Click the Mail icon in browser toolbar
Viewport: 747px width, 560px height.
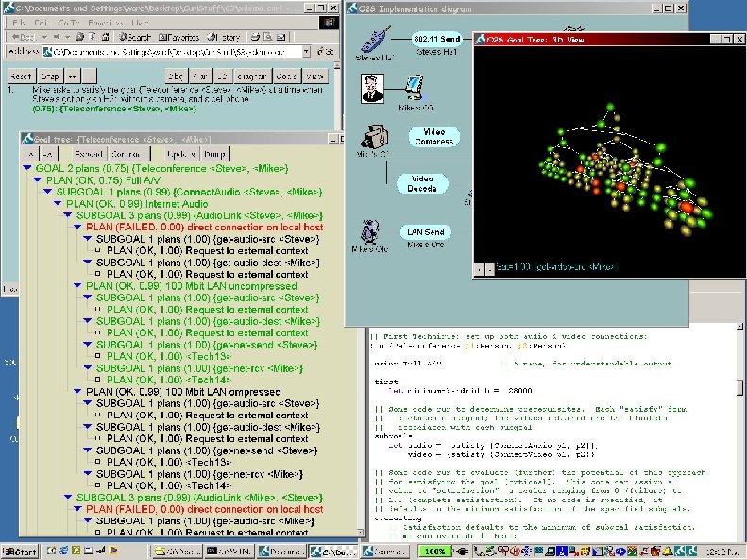pos(281,37)
